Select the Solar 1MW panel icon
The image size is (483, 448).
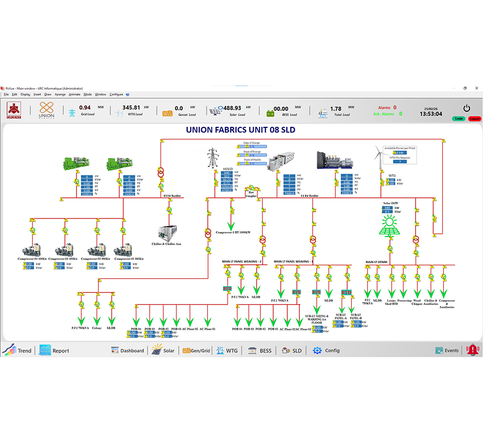[x=390, y=226]
